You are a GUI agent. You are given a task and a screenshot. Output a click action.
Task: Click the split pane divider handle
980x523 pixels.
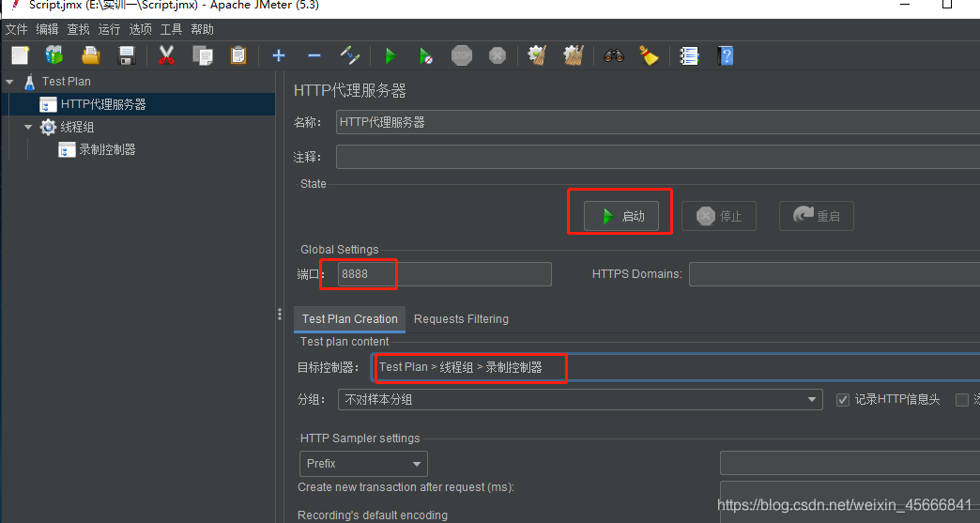pyautogui.click(x=280, y=315)
